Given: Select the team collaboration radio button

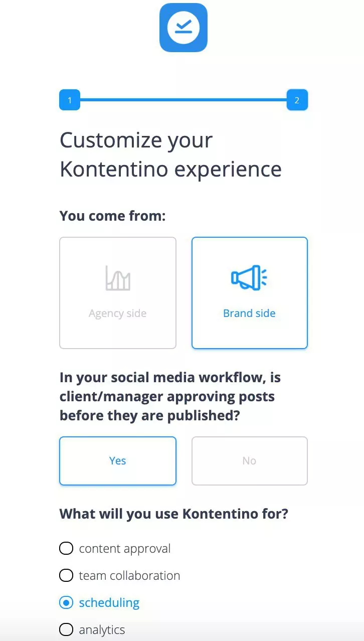Looking at the screenshot, I should coord(66,575).
